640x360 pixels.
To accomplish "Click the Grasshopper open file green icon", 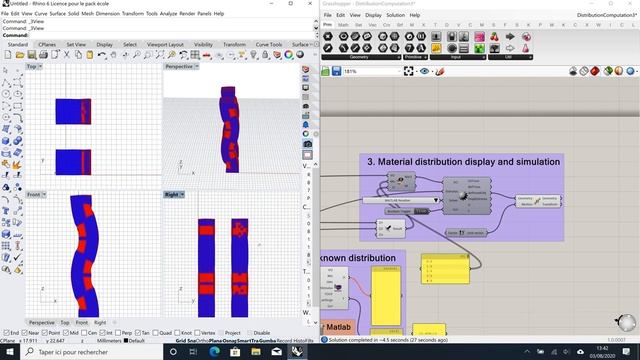I will [x=325, y=71].
